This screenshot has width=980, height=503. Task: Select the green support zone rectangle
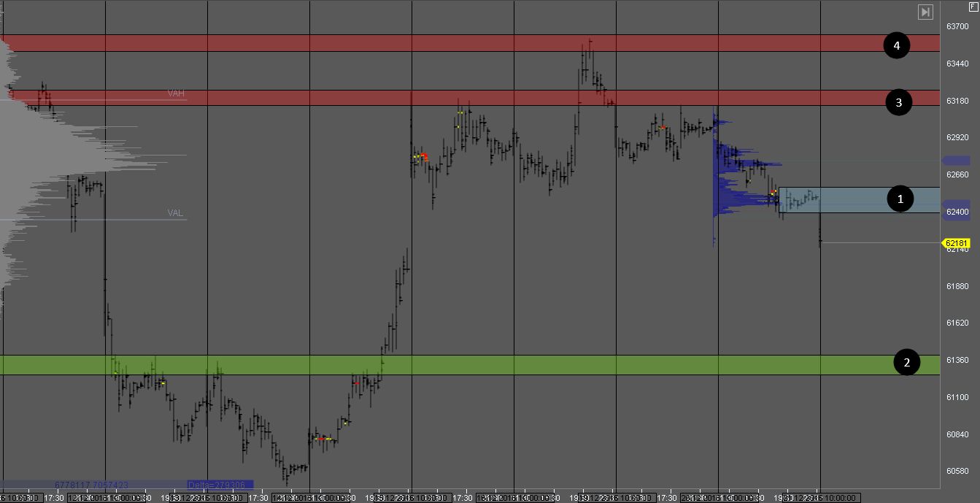[x=467, y=365]
